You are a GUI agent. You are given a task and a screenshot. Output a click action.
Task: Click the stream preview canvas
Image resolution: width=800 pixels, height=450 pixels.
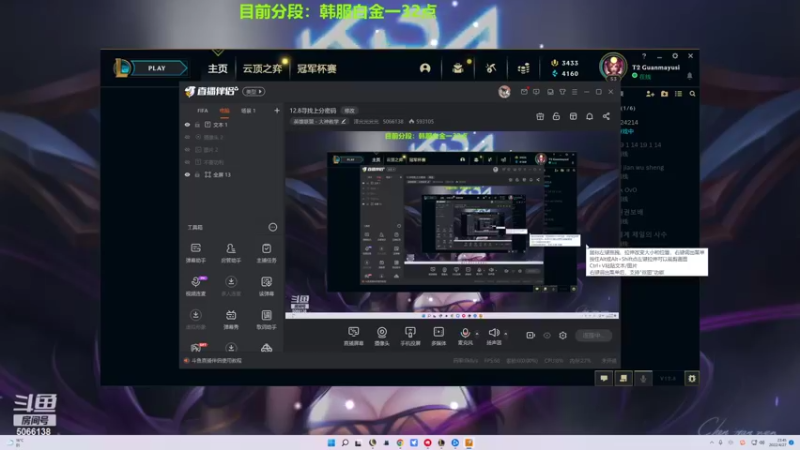[x=452, y=225]
